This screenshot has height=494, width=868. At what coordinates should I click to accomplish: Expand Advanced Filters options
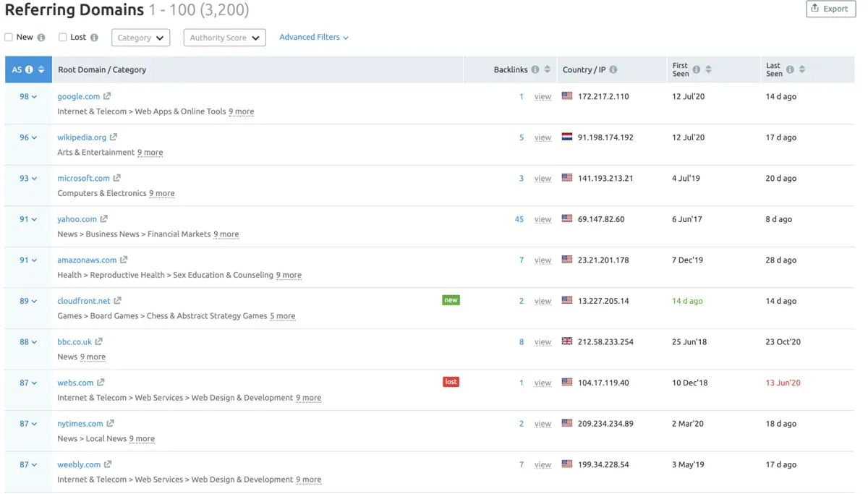click(x=314, y=38)
